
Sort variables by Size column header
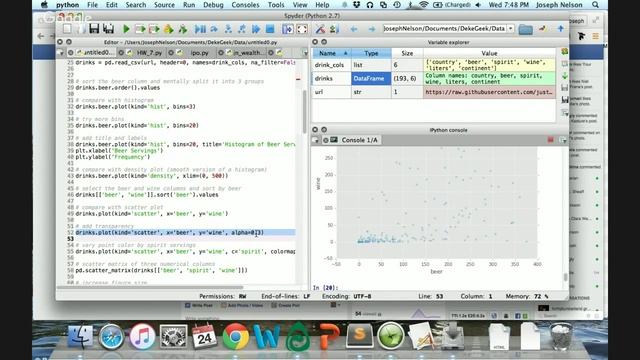(407, 53)
